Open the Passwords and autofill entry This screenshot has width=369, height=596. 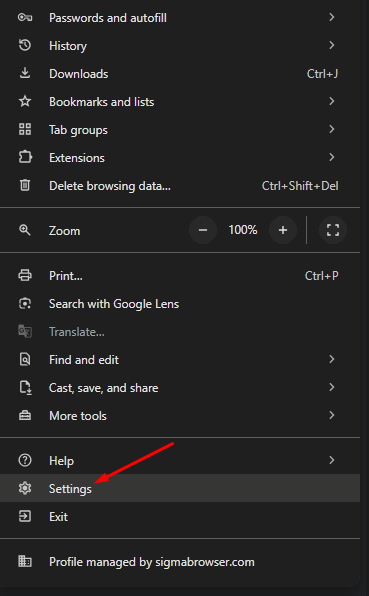coord(180,17)
